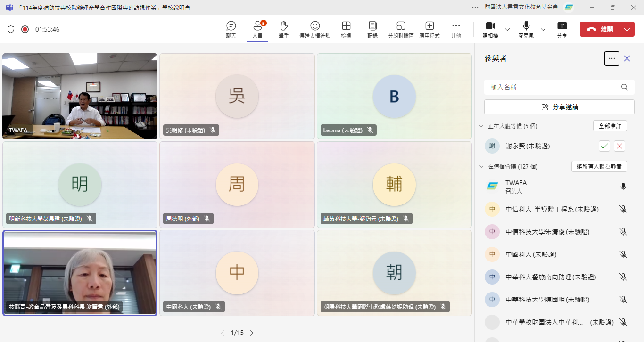Click the 輸入名稱 participant search field
This screenshot has width=644, height=342.
click(554, 87)
